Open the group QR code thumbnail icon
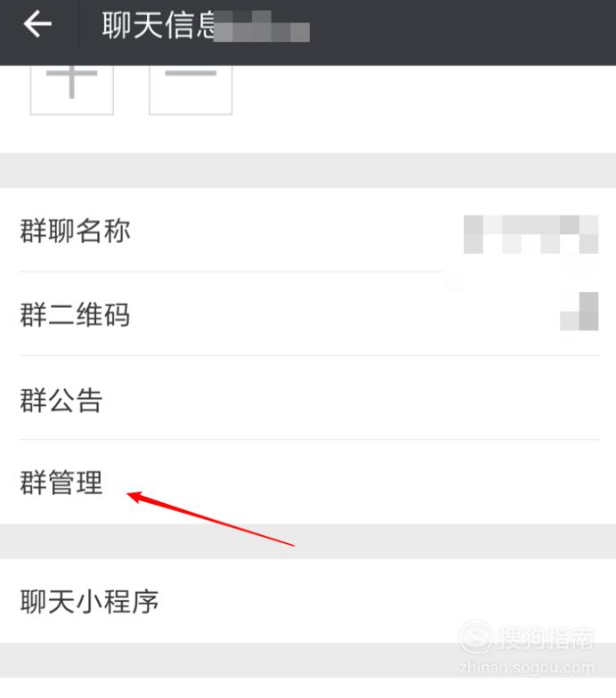Image resolution: width=616 pixels, height=698 pixels. [x=579, y=312]
